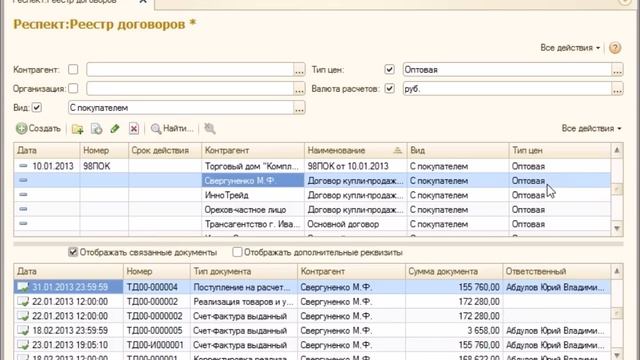Sort contracts by the Номер column header

click(x=104, y=150)
